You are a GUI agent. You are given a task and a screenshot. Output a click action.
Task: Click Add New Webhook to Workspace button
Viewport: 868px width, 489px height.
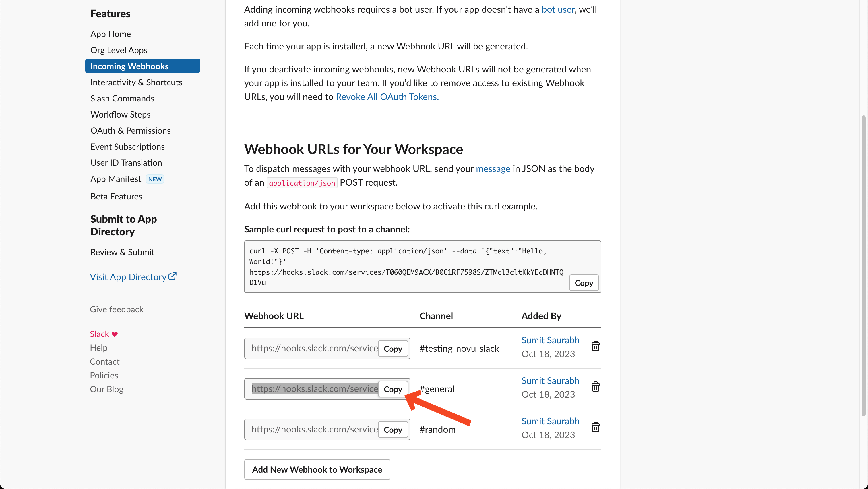pyautogui.click(x=317, y=469)
